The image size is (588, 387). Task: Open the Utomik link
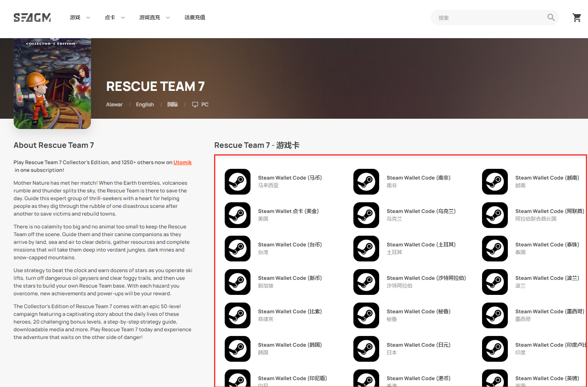click(x=183, y=162)
